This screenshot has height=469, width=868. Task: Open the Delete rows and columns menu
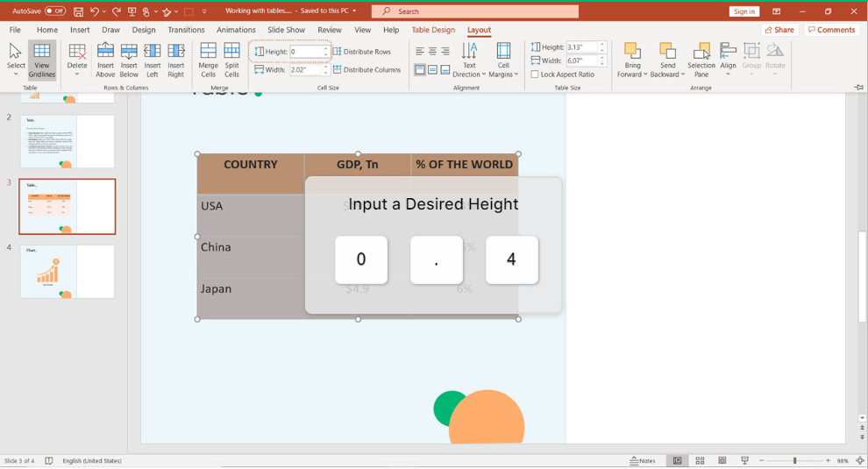coord(77,60)
